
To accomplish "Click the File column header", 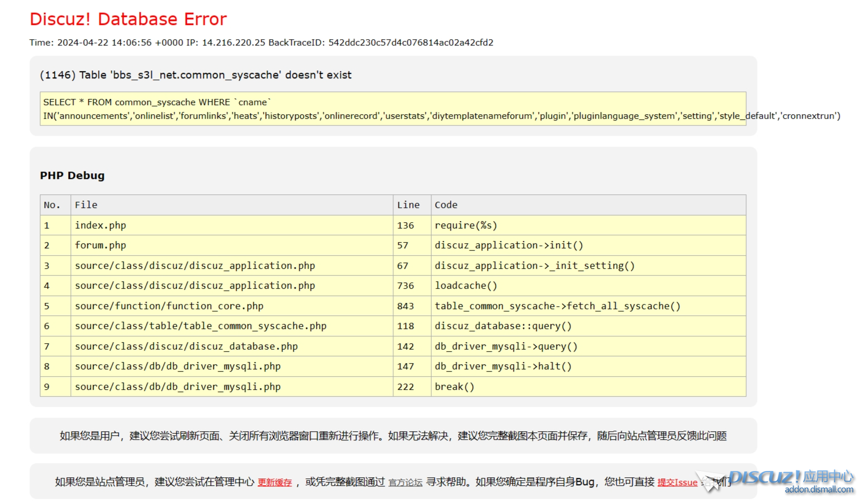I will (86, 205).
